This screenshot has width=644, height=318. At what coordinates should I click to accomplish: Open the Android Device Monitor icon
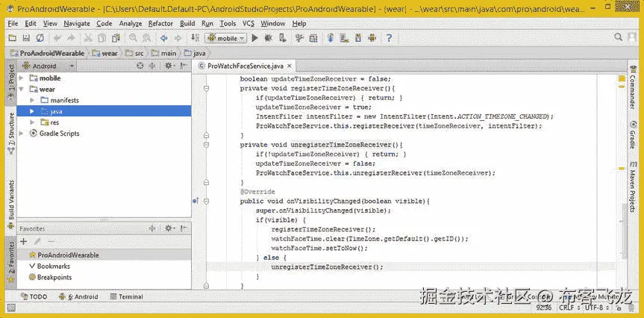372,38
